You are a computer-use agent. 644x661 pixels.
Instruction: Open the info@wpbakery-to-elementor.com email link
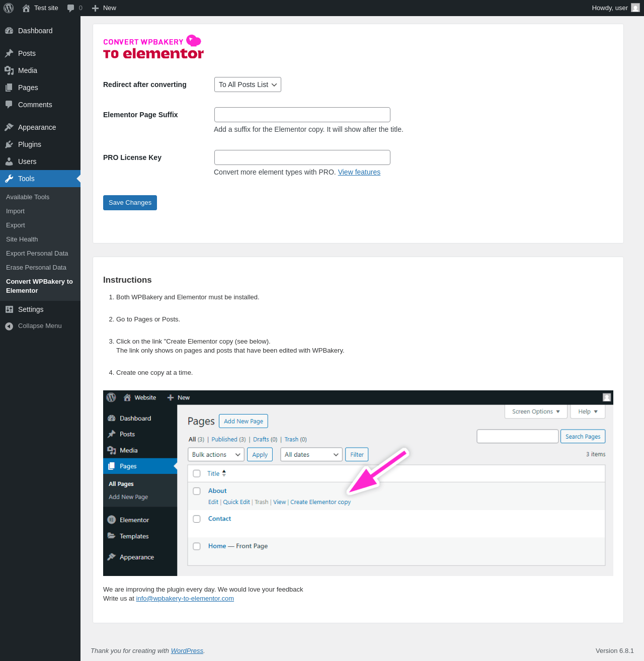click(x=185, y=599)
